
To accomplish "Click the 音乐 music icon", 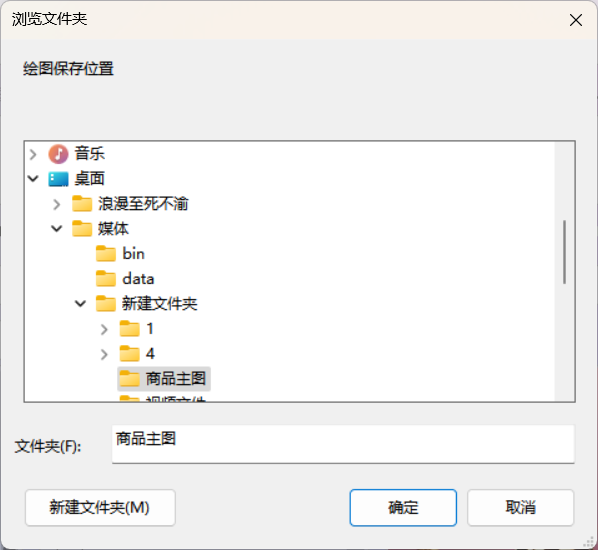I will click(x=58, y=154).
